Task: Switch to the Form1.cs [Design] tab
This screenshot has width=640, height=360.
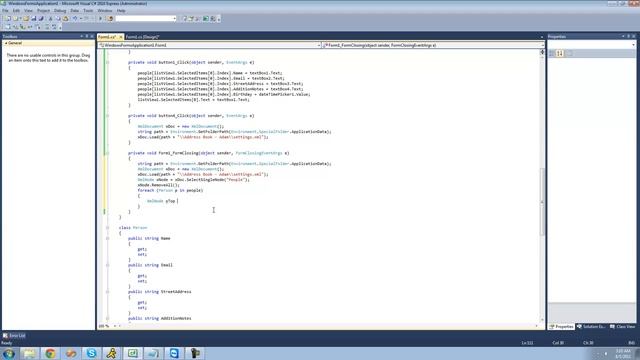Action: pos(142,37)
